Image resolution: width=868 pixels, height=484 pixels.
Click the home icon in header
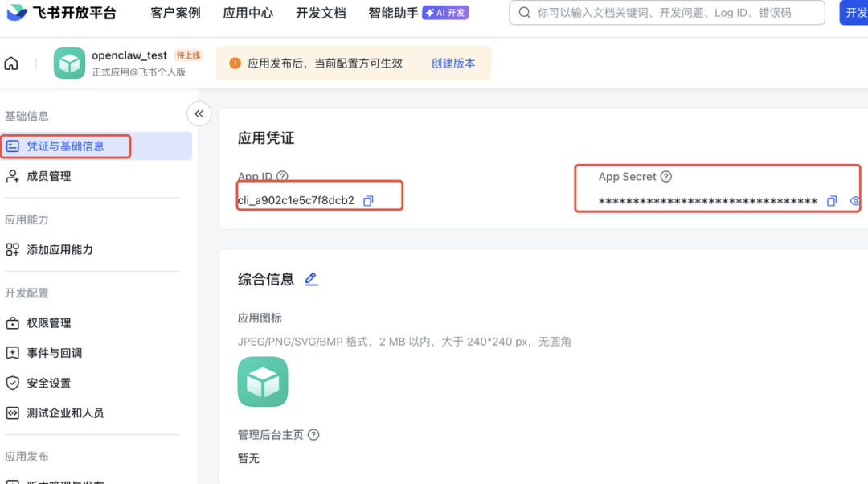11,64
